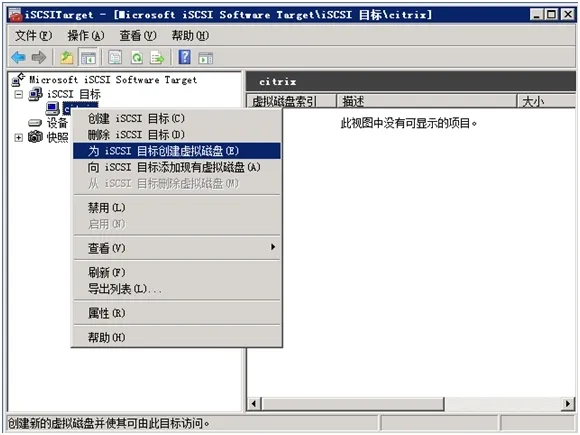This screenshot has height=435, width=580.
Task: Collapse the iSCSI 目标 tree node
Action: (x=18, y=95)
